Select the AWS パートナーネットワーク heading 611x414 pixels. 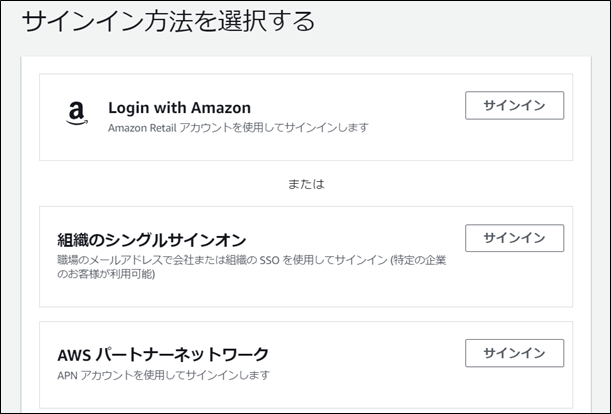pos(163,354)
